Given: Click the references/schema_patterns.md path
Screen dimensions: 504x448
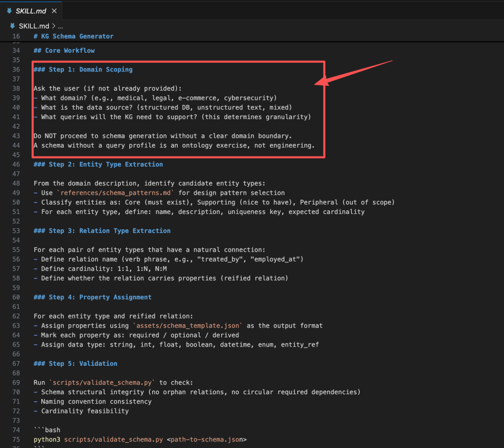Looking at the screenshot, I should tap(116, 193).
